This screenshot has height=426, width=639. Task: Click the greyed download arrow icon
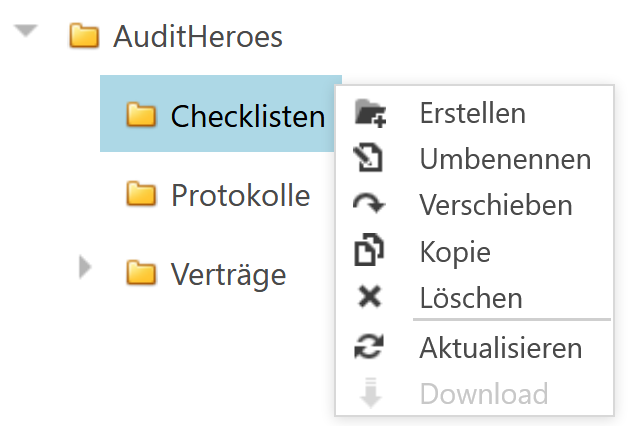click(x=370, y=393)
